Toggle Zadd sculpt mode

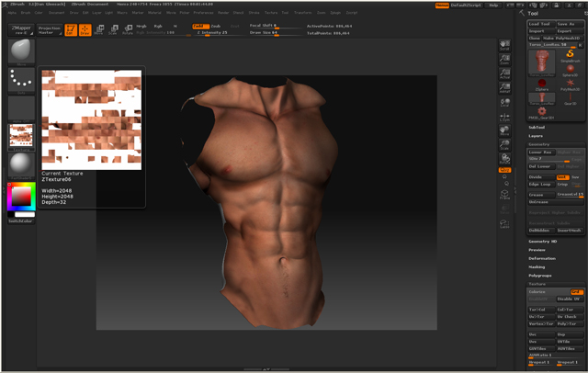point(199,26)
